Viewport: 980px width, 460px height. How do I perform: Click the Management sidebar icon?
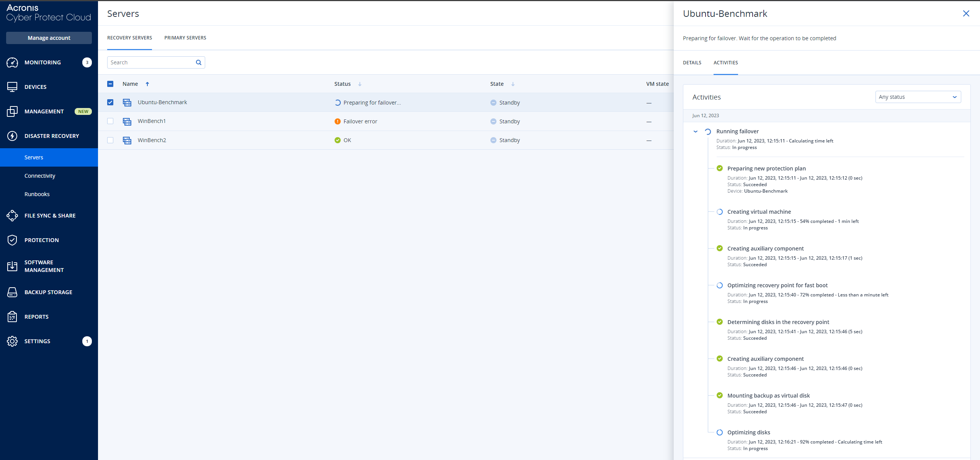coord(12,111)
